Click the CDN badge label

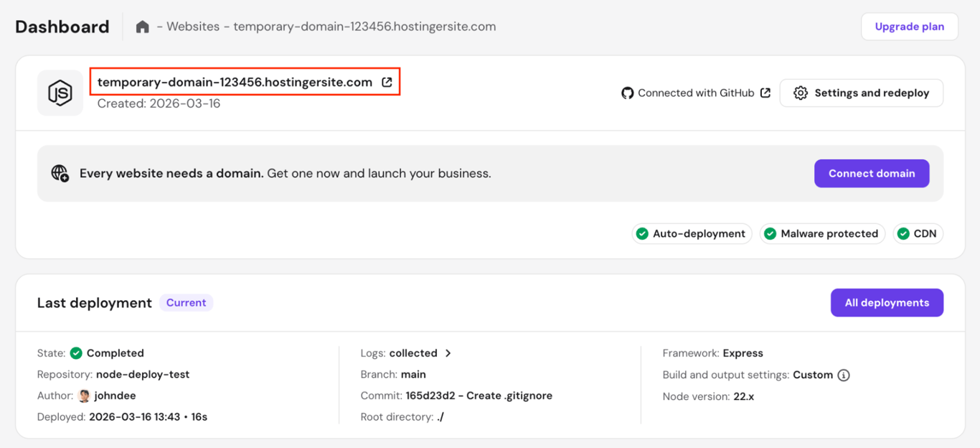pyautogui.click(x=925, y=233)
